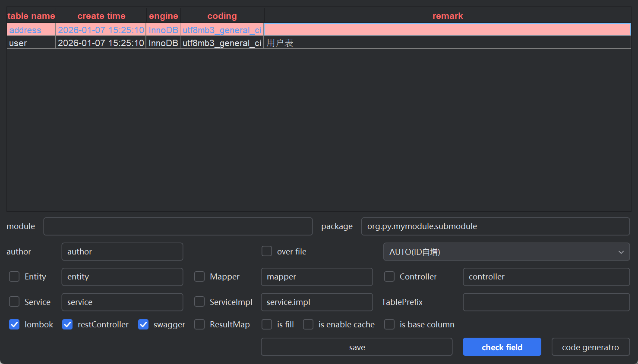Viewport: 638px width, 364px height.
Task: Toggle the over file checkbox
Action: [x=267, y=251]
